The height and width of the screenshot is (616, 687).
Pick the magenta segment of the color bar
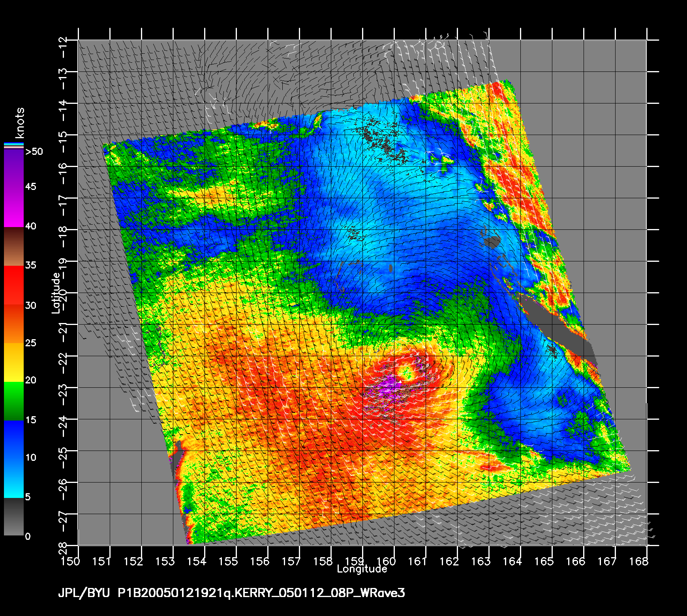coord(14,207)
